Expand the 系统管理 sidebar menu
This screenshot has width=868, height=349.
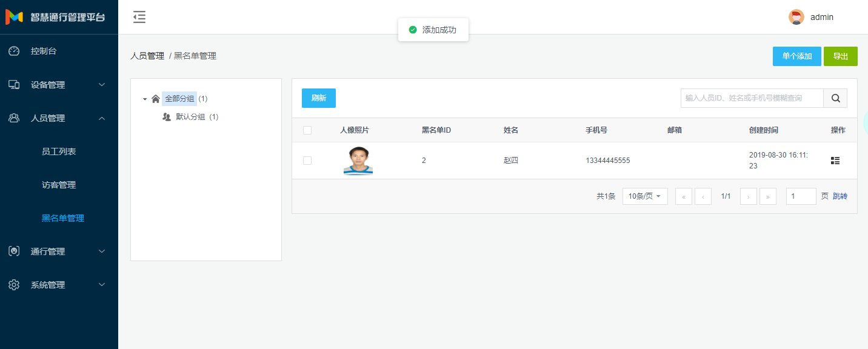(x=59, y=285)
